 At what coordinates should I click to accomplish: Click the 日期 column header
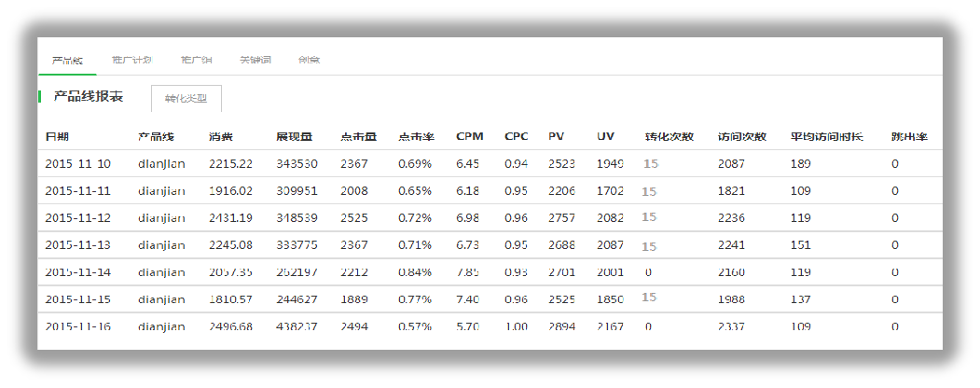tap(57, 136)
